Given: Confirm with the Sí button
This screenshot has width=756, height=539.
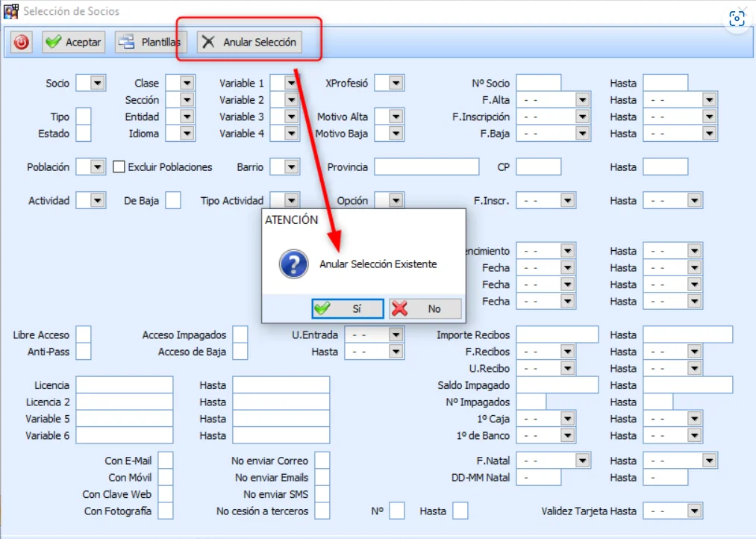Looking at the screenshot, I should (x=348, y=308).
